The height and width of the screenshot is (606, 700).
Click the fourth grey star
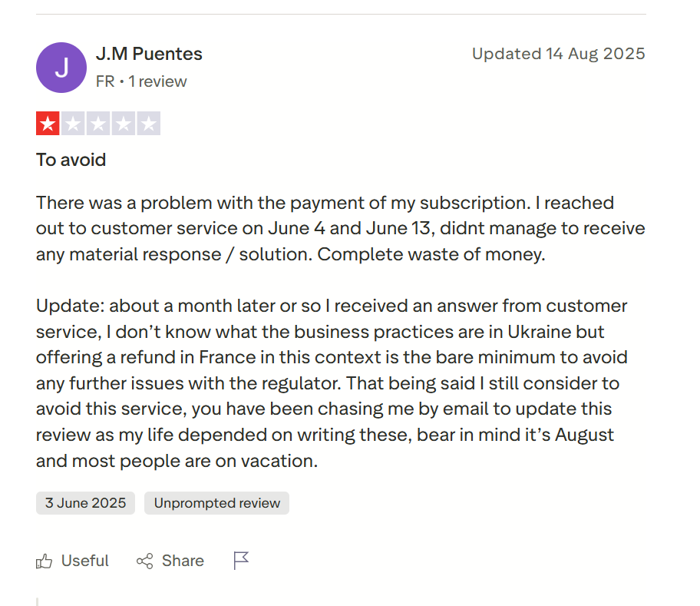124,124
